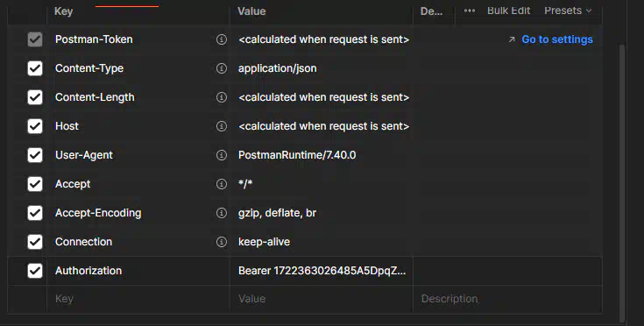This screenshot has height=326, width=644.
Task: Follow the Go to settings link
Action: point(557,39)
